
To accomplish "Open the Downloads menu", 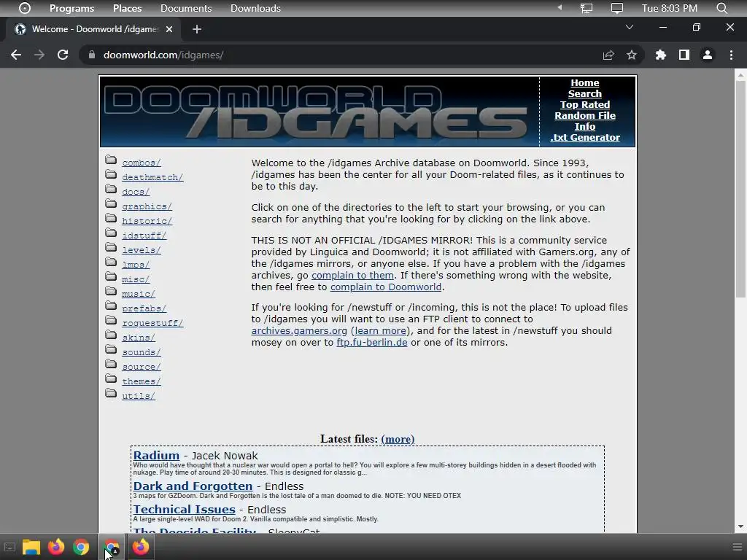I will pos(255,8).
